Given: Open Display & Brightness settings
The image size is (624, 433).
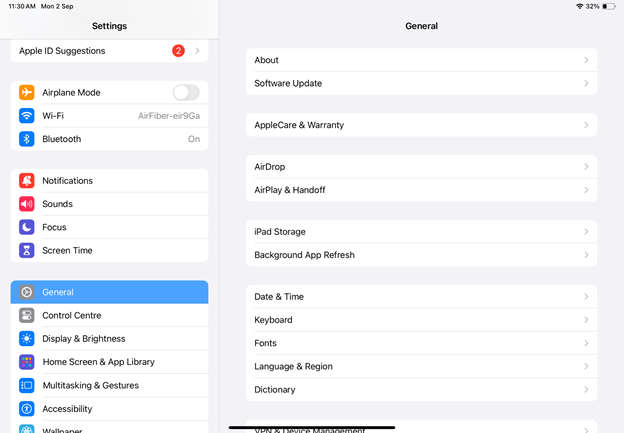Looking at the screenshot, I should pos(109,339).
